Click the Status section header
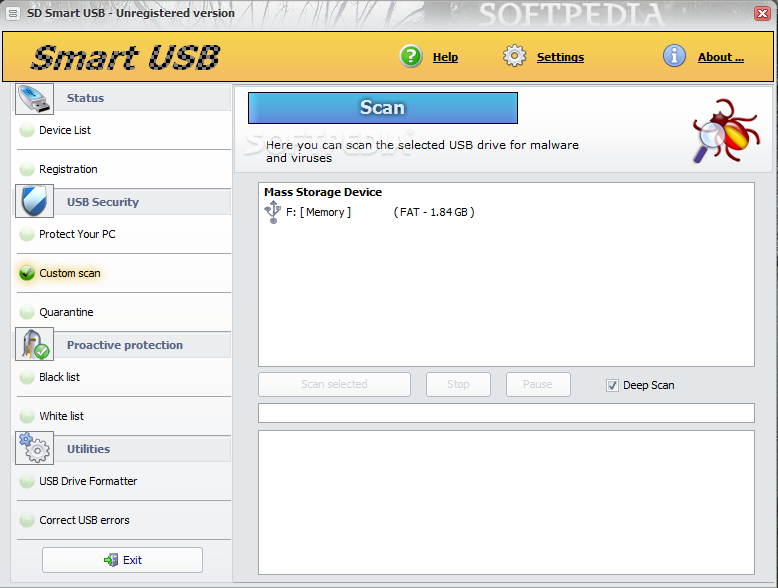 122,98
